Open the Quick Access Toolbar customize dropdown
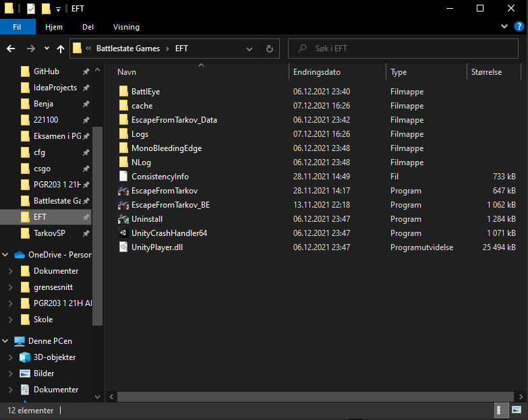 click(58, 9)
